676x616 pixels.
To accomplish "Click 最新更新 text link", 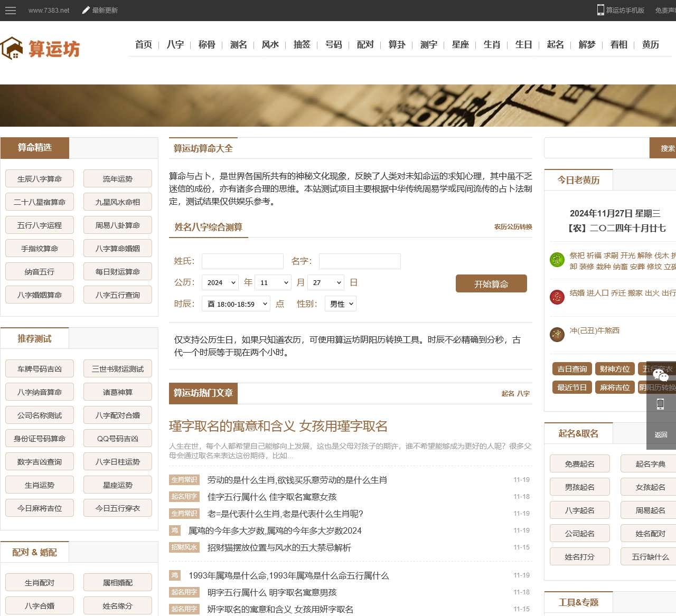I will (105, 10).
